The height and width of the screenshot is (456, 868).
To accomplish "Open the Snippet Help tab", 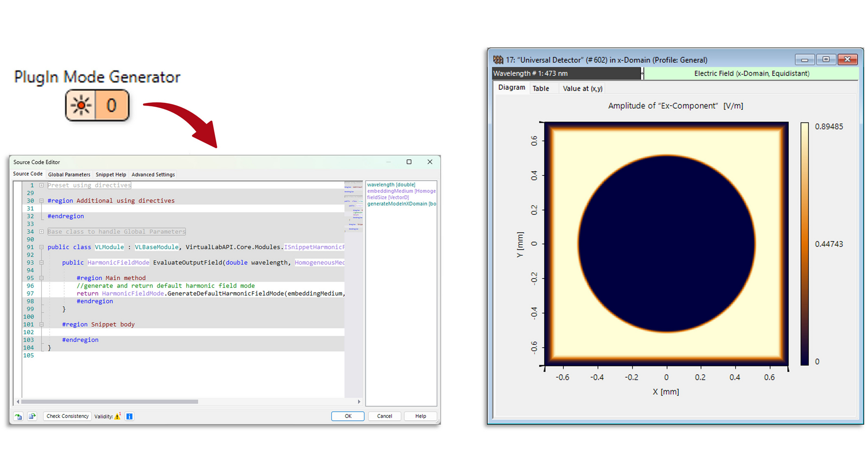I will click(111, 175).
